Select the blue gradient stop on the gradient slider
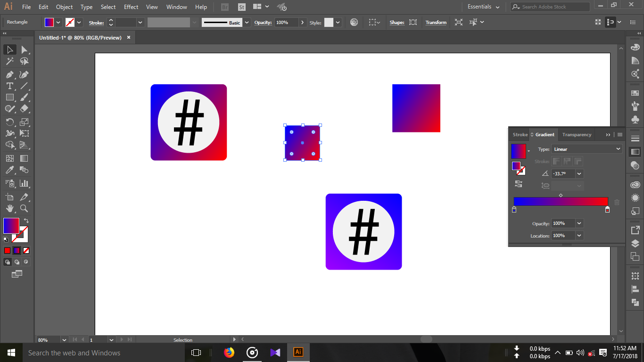This screenshot has height=362, width=644. (514, 210)
